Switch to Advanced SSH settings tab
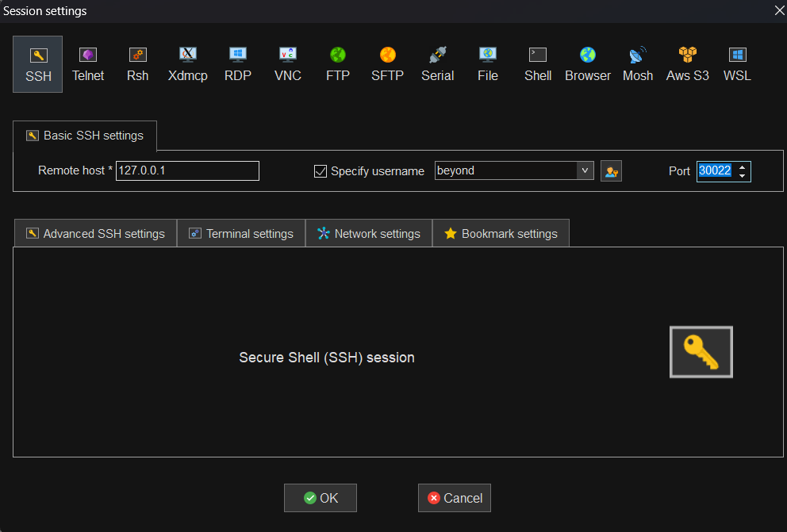 pos(95,234)
